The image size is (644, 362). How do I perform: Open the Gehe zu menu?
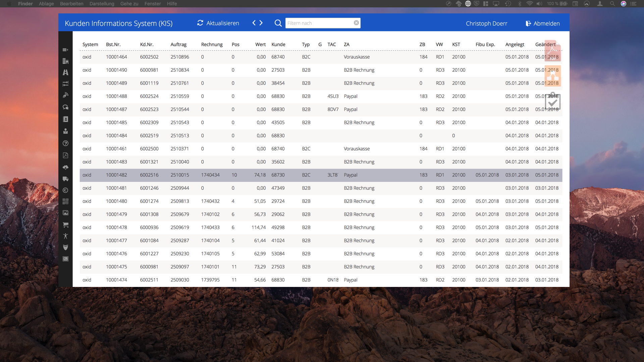coord(129,4)
